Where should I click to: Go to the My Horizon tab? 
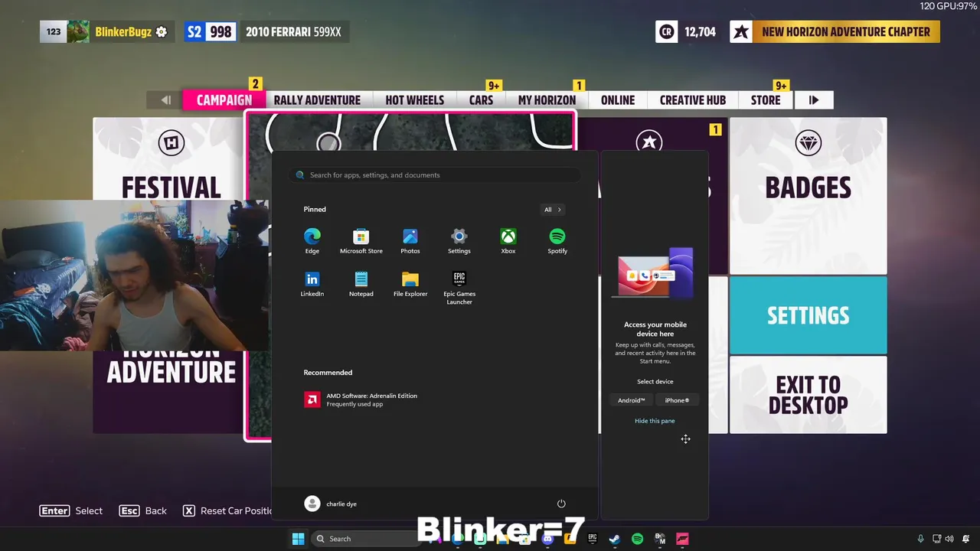pos(547,100)
